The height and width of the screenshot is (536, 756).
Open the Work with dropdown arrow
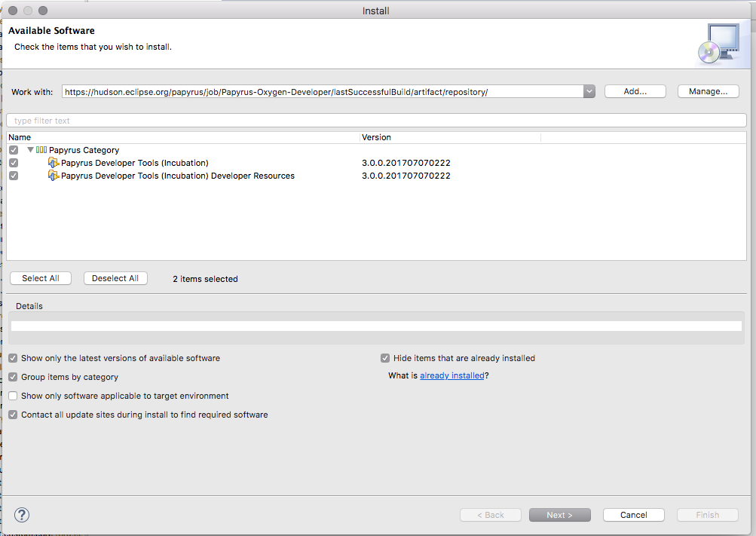click(589, 91)
